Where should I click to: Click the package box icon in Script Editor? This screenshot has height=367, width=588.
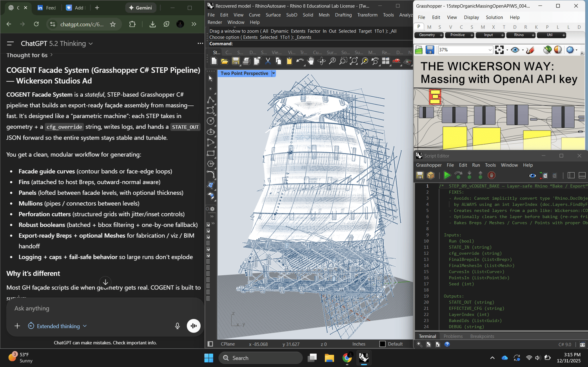coord(431,175)
